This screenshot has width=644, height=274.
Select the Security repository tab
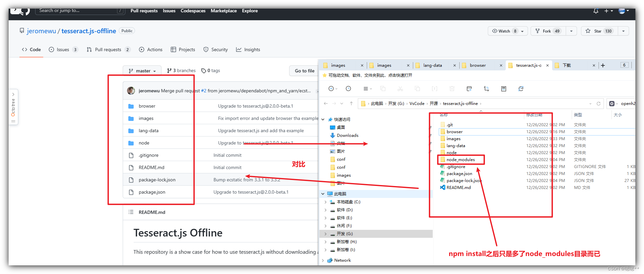(x=216, y=49)
